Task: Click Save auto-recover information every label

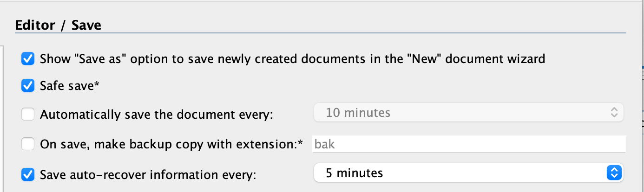Action: point(148,175)
